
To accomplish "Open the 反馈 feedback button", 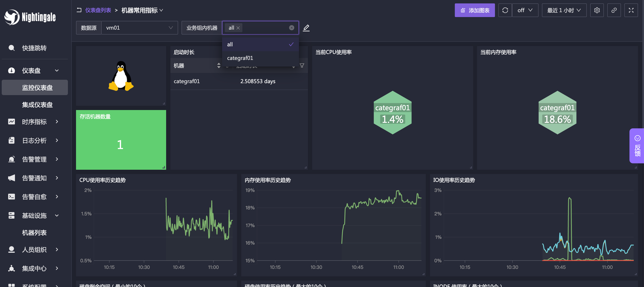I will point(637,146).
